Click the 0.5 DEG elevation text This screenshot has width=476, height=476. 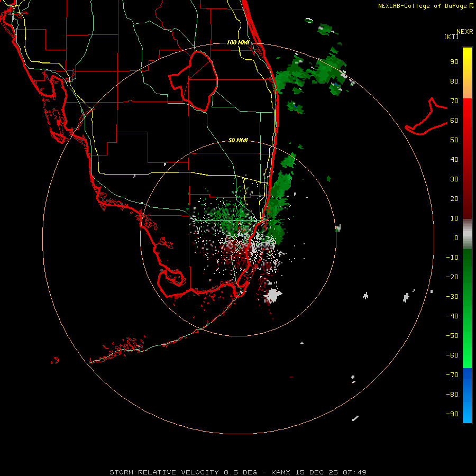point(241,472)
